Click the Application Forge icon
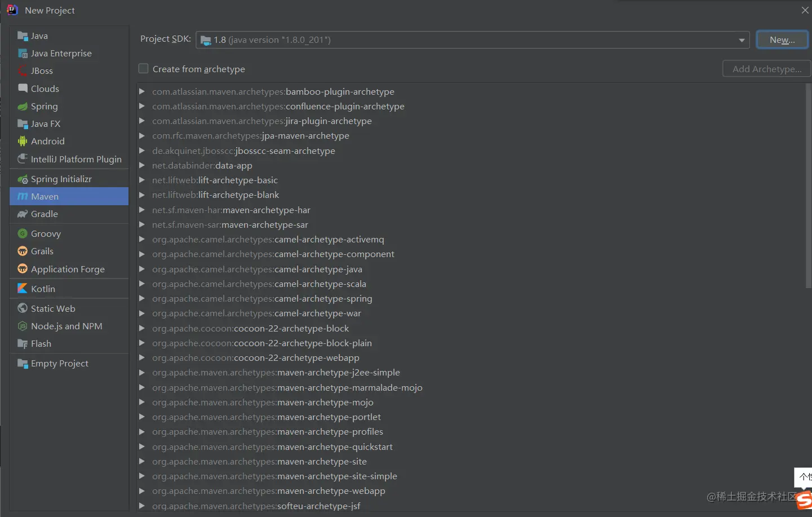The width and height of the screenshot is (812, 517). pos(23,269)
